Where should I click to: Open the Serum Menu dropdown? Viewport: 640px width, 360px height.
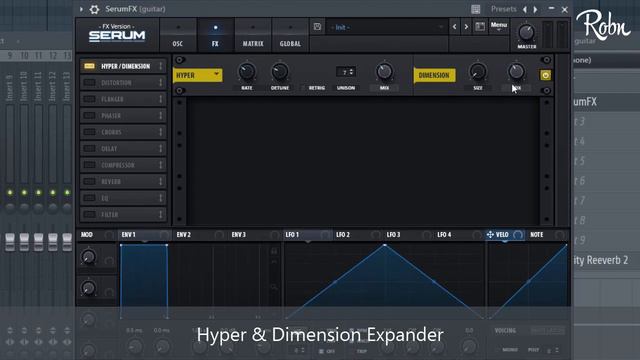pos(499,27)
